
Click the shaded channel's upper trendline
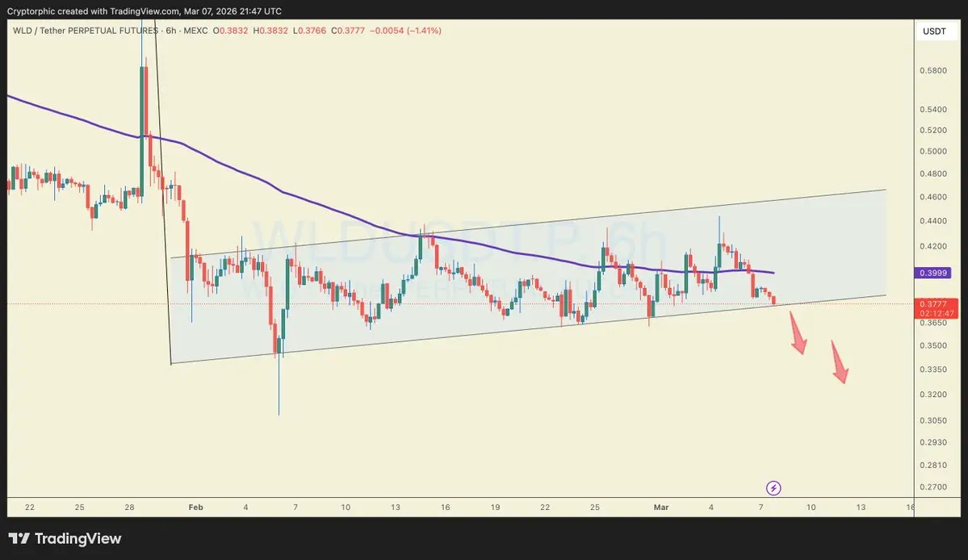pos(528,224)
